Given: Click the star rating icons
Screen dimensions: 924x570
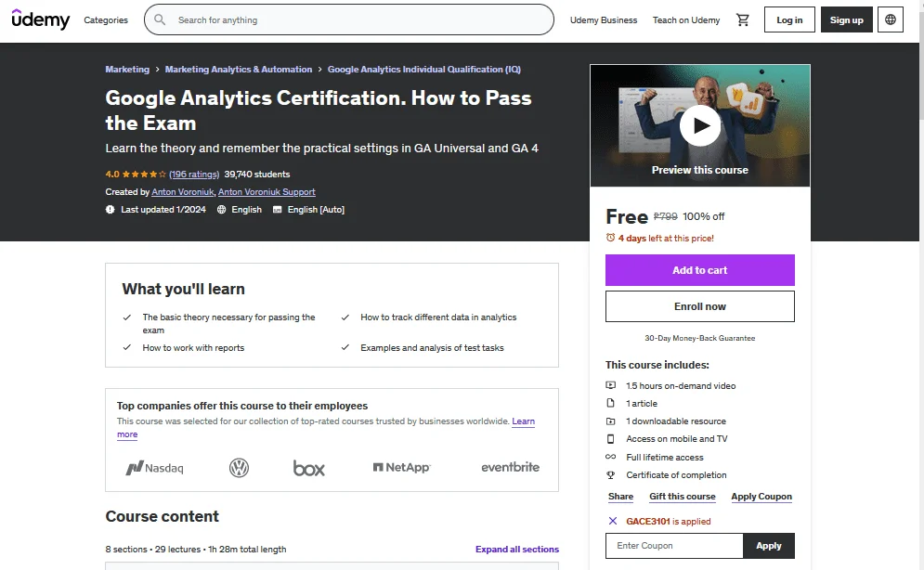Looking at the screenshot, I should pos(144,175).
